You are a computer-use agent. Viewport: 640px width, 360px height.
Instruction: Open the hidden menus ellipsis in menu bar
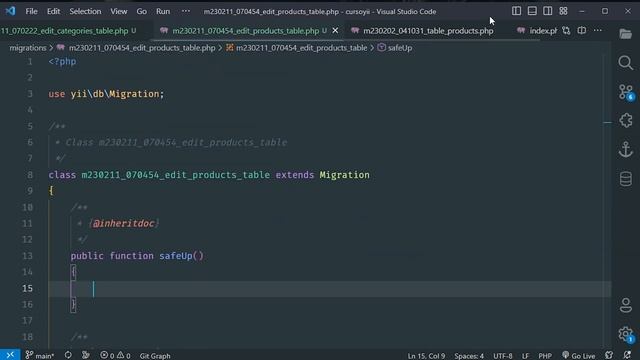pos(186,11)
